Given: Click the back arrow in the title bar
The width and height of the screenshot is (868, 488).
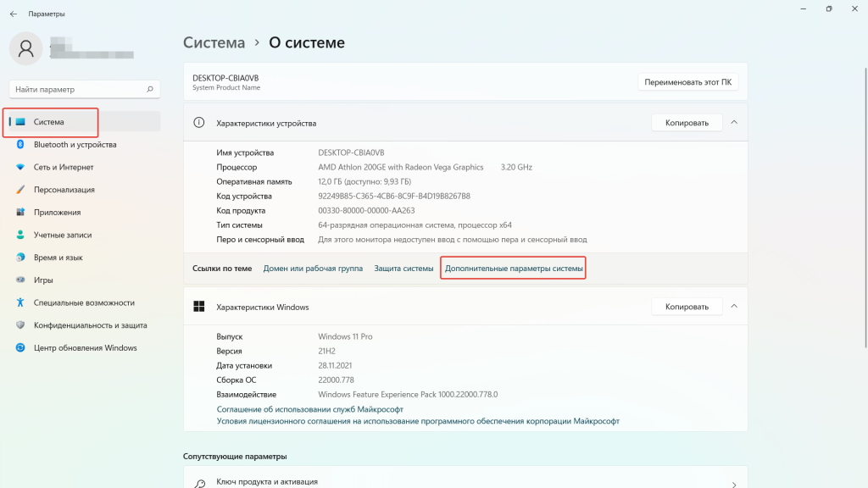Looking at the screenshot, I should [14, 14].
